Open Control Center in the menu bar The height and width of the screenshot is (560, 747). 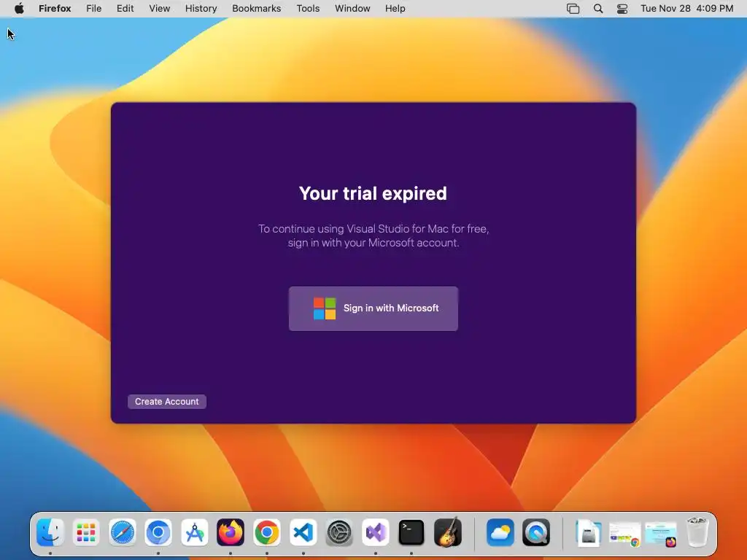pyautogui.click(x=622, y=9)
